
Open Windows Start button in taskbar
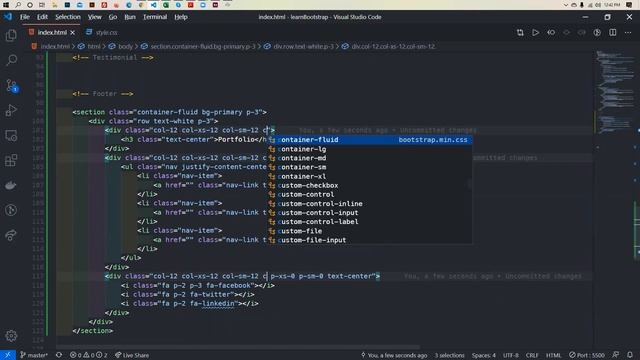[6, 5]
